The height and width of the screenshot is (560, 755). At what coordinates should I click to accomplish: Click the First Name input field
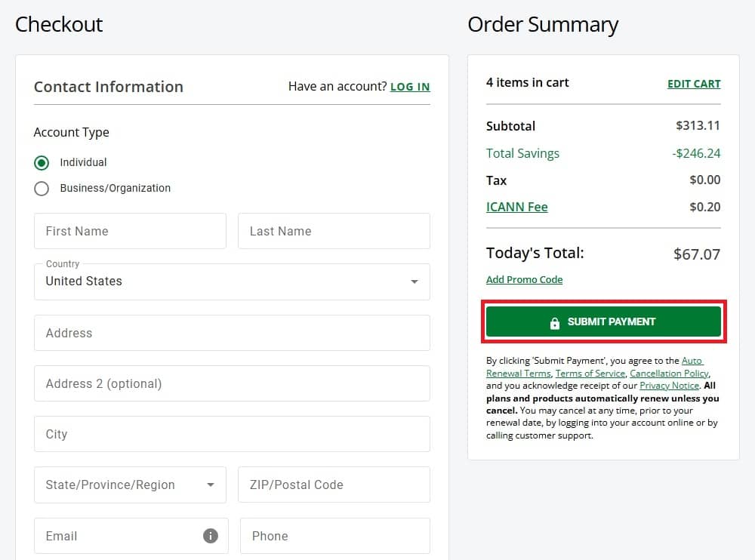click(x=130, y=231)
